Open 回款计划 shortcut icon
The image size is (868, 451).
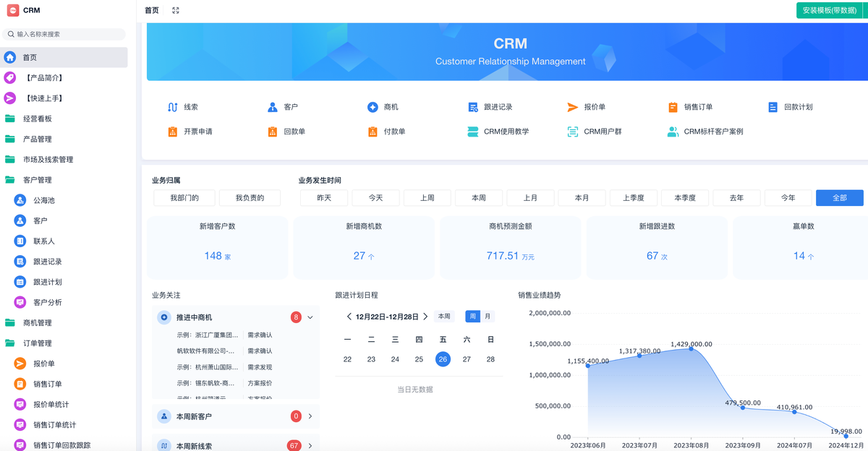(773, 107)
